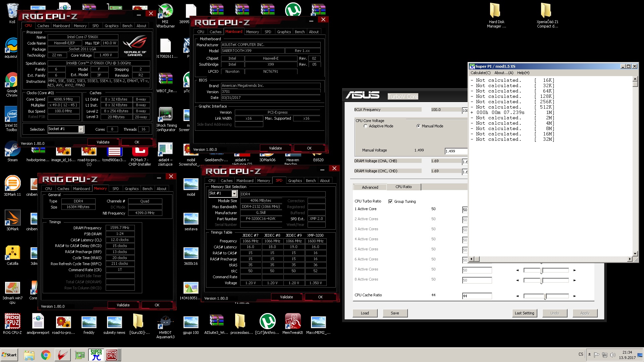Click the Start button
Screen dimensions: 644x362
click(9, 355)
